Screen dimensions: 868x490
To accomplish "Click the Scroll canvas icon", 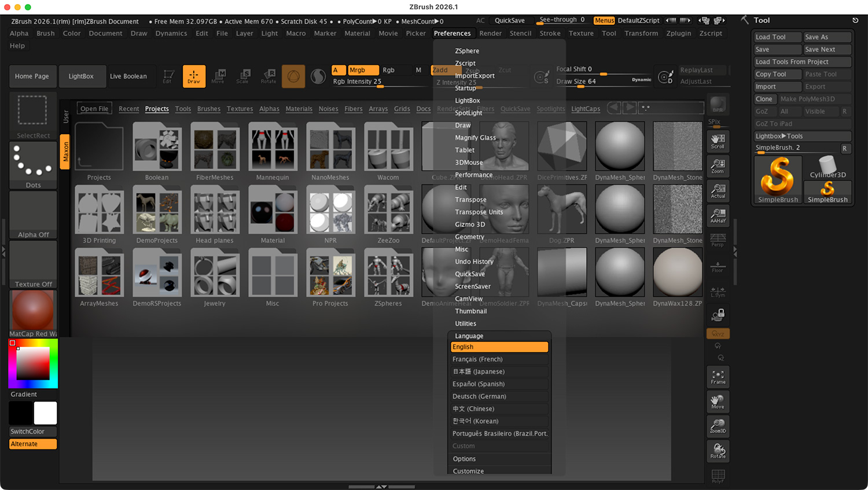I will (x=718, y=141).
